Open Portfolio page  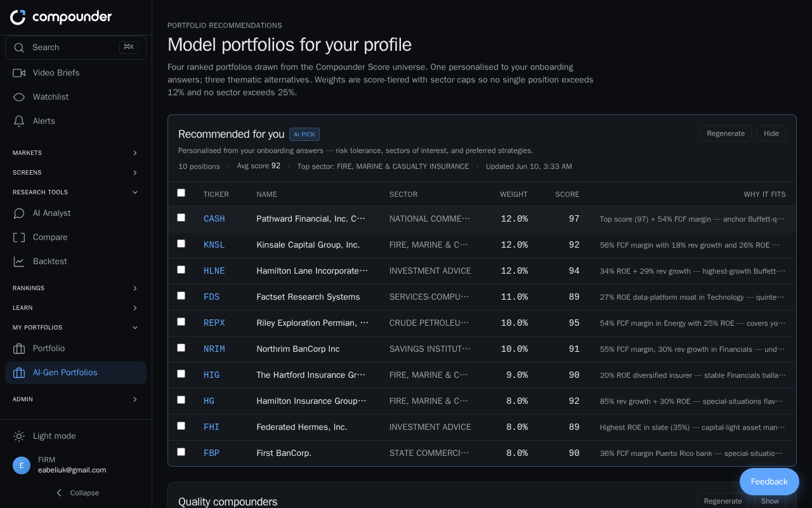click(75, 349)
